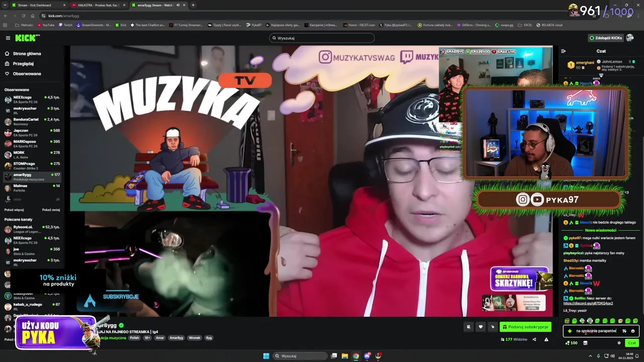Click the sparkle icon beside the heart
Screen dimensions: 644x362
[493, 327]
